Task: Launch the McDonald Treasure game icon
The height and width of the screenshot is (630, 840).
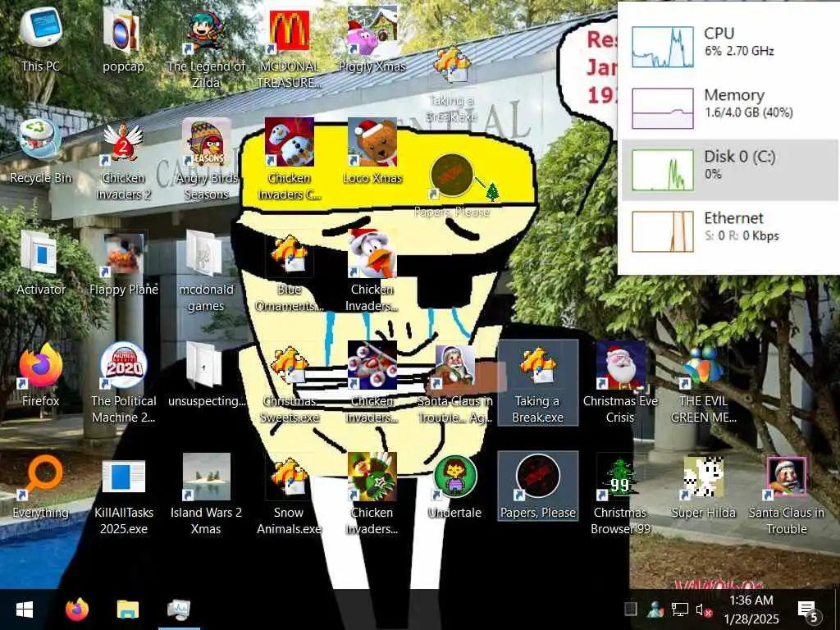Action: coord(290,48)
